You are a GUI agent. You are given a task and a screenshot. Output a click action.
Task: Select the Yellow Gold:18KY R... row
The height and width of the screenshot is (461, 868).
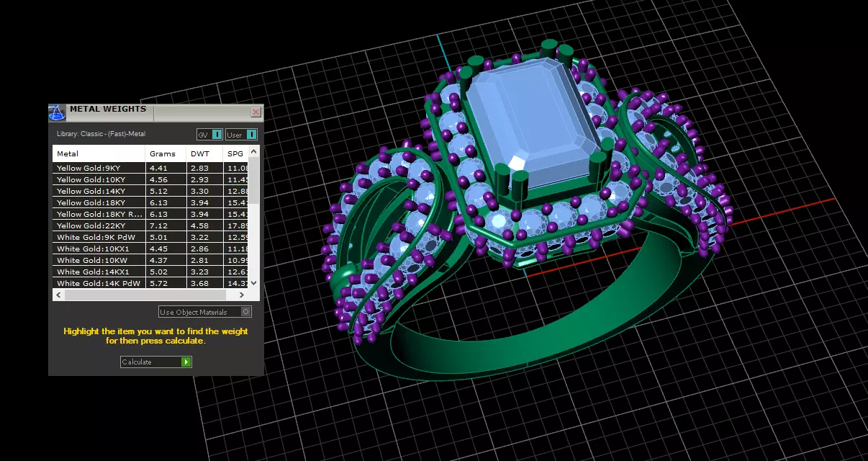tap(150, 214)
